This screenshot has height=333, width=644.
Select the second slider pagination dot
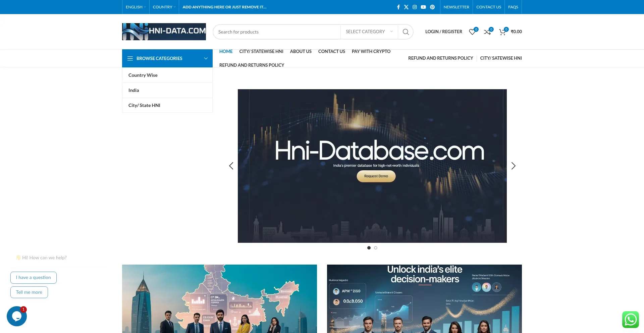point(376,248)
